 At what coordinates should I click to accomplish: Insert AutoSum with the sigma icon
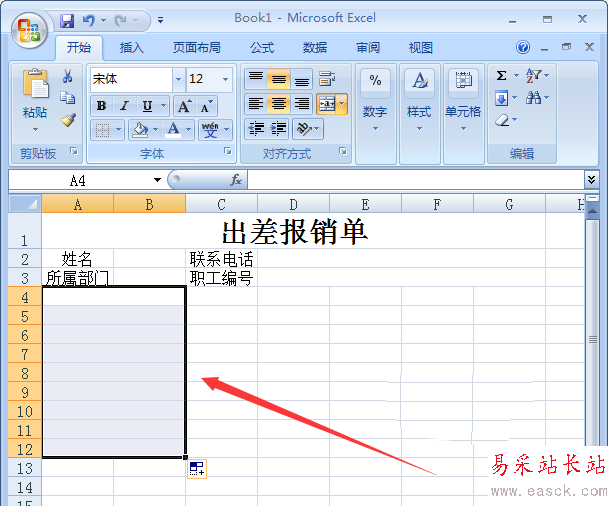click(x=501, y=75)
